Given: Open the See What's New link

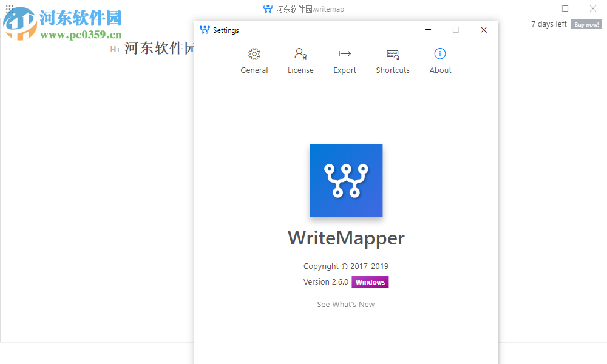Looking at the screenshot, I should [345, 304].
